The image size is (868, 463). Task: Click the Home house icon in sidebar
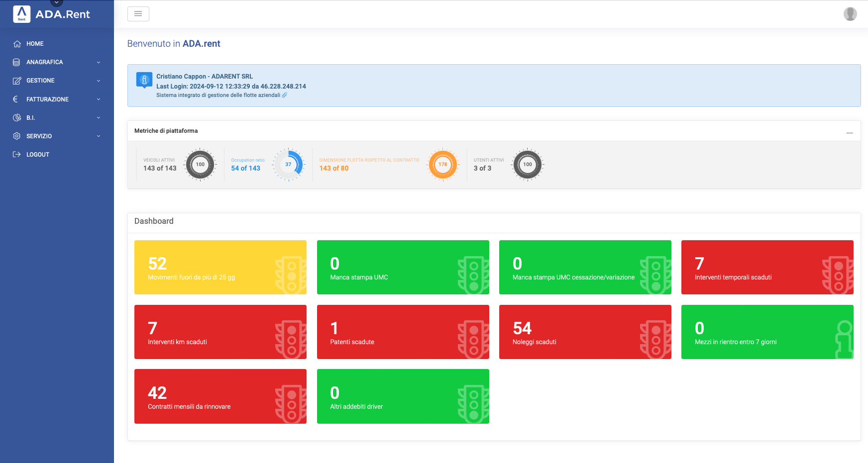coord(17,44)
